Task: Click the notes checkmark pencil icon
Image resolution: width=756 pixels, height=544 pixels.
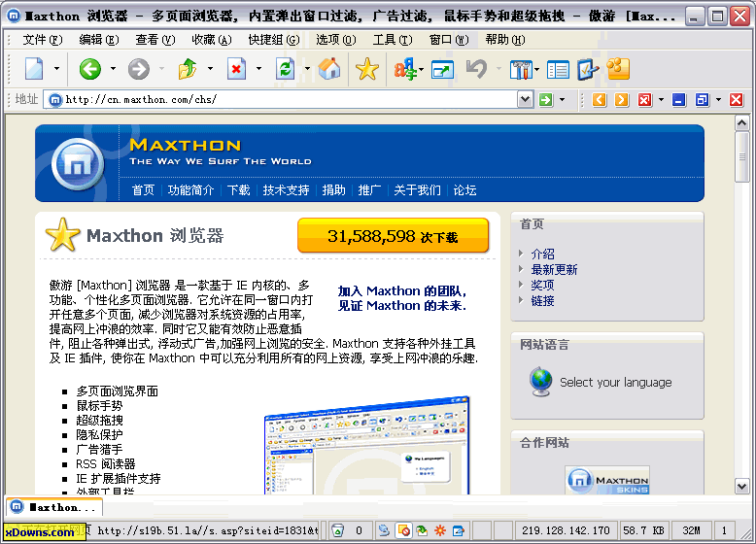Action: tap(588, 69)
